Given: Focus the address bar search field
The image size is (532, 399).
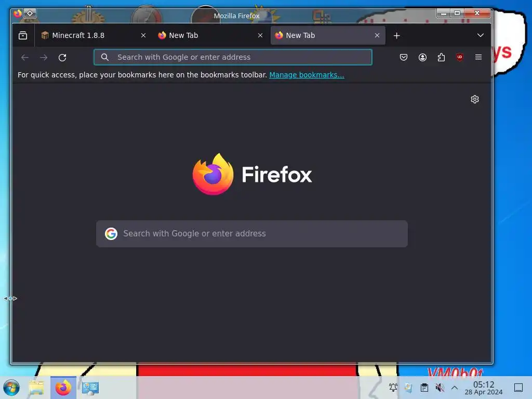Looking at the screenshot, I should pos(233,57).
